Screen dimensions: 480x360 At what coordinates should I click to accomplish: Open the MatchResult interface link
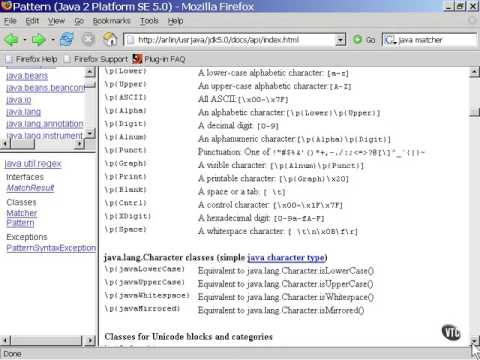[30, 188]
